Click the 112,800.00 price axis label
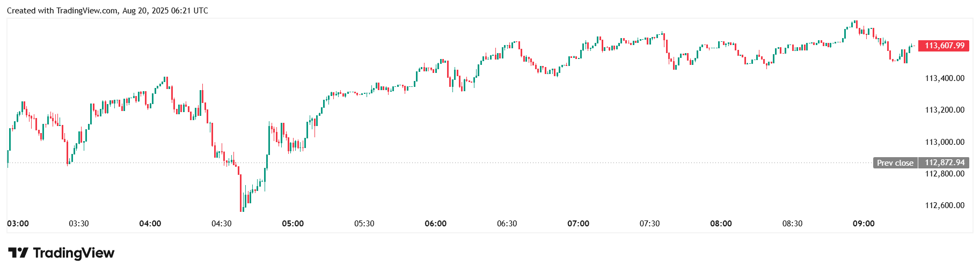This screenshot has height=273, width=980. tap(944, 174)
